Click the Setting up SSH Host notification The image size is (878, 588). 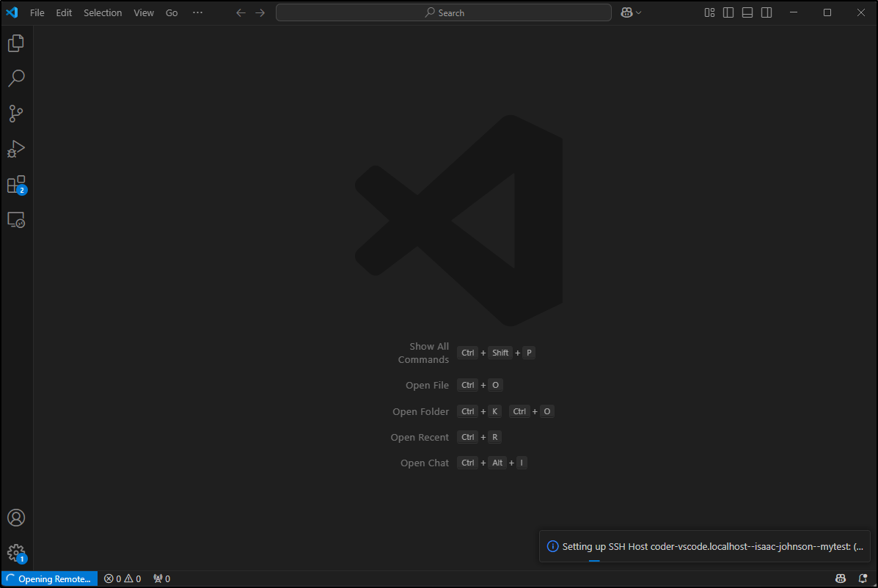pos(704,546)
